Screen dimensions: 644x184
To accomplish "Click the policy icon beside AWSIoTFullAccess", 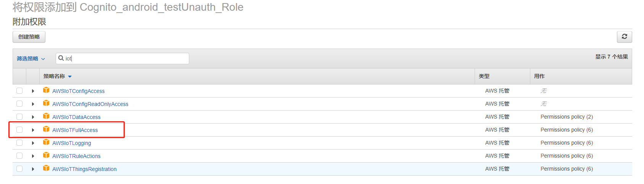I will 46,129.
